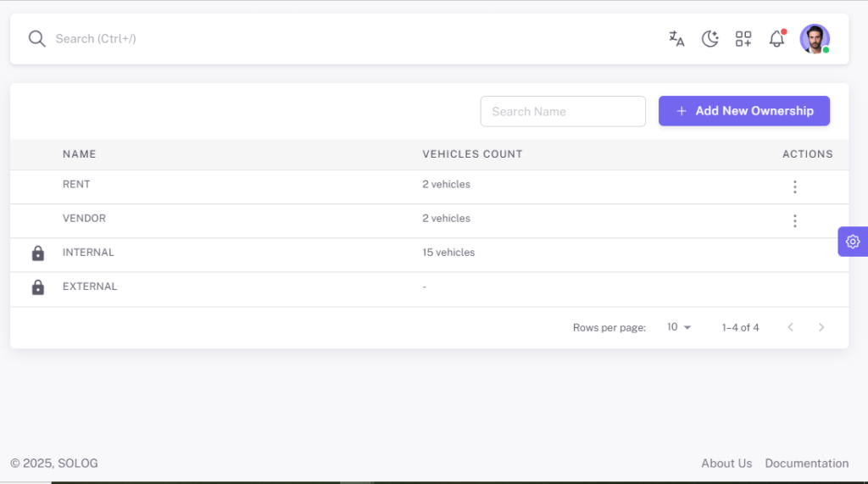The height and width of the screenshot is (484, 868).
Task: Open the Documentation footer link
Action: point(807,464)
